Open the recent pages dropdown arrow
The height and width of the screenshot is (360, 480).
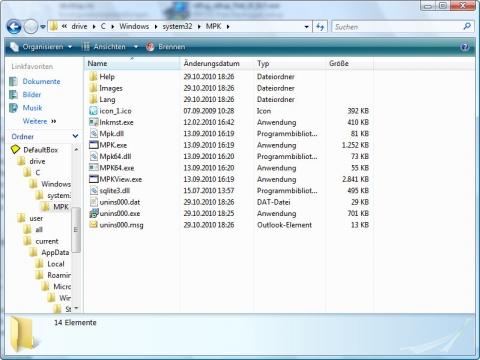[43, 27]
